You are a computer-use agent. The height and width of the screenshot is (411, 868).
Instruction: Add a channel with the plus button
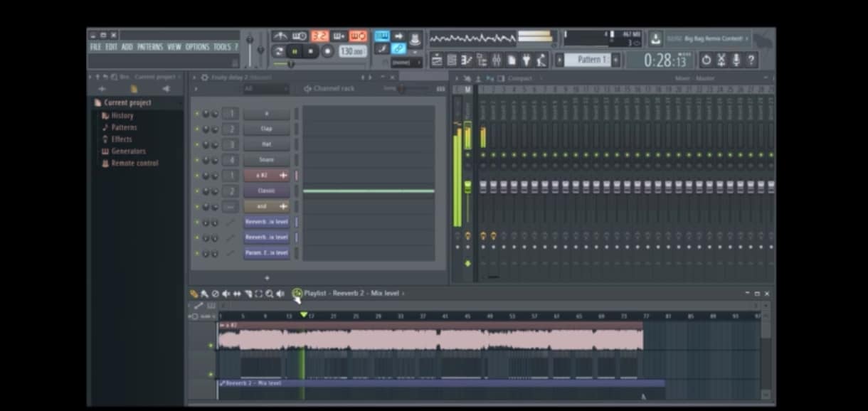click(x=268, y=278)
